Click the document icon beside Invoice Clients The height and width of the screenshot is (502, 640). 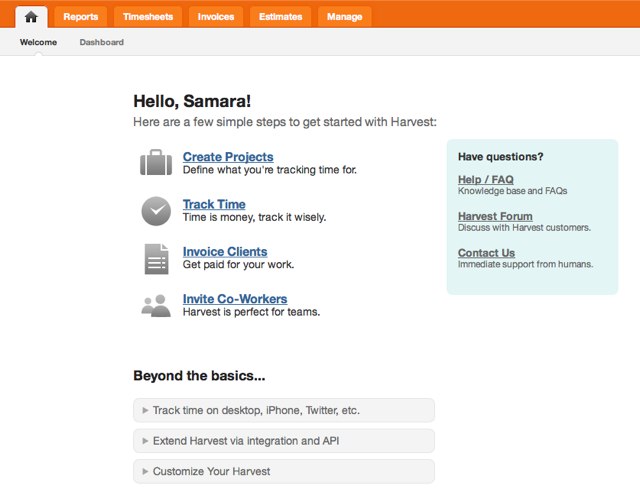tap(156, 259)
